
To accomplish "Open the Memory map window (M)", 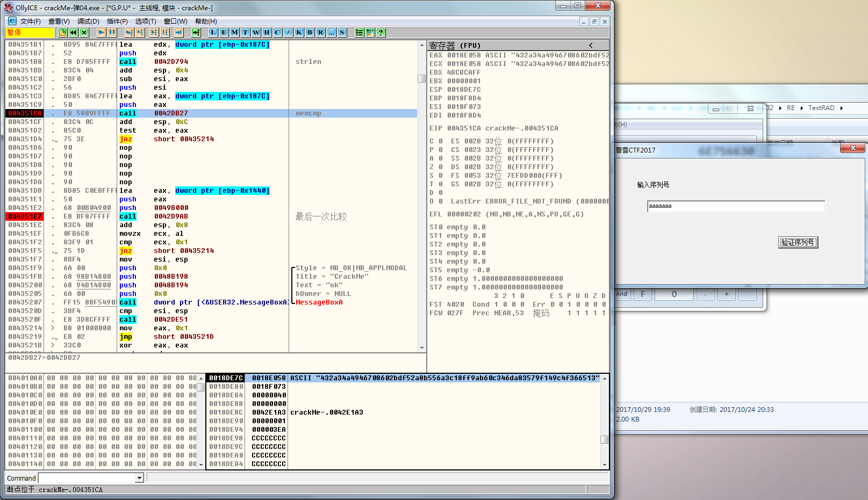I will point(234,32).
